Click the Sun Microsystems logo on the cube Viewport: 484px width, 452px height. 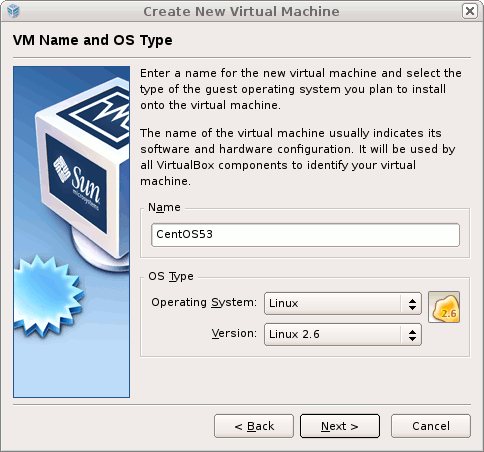(x=78, y=184)
